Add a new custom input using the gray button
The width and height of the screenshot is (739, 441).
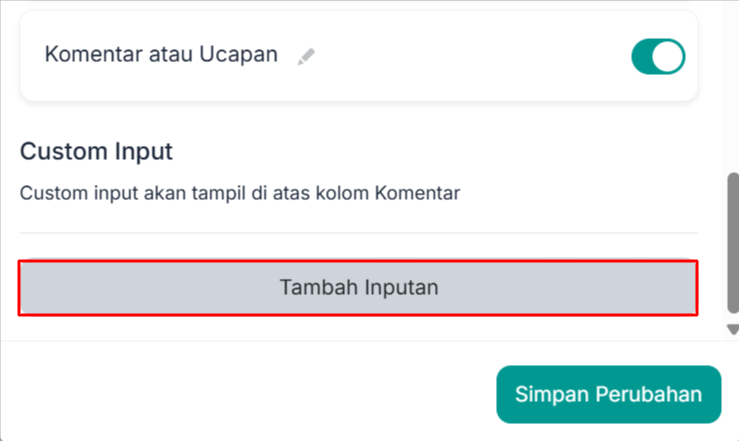[x=358, y=287]
